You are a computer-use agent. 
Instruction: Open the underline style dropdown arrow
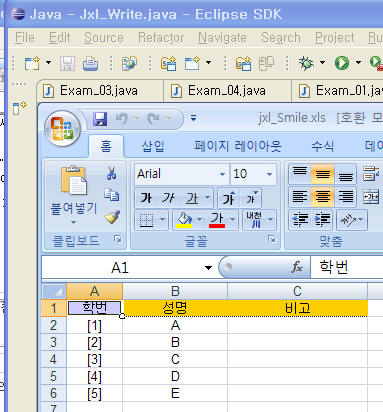pyautogui.click(x=207, y=198)
